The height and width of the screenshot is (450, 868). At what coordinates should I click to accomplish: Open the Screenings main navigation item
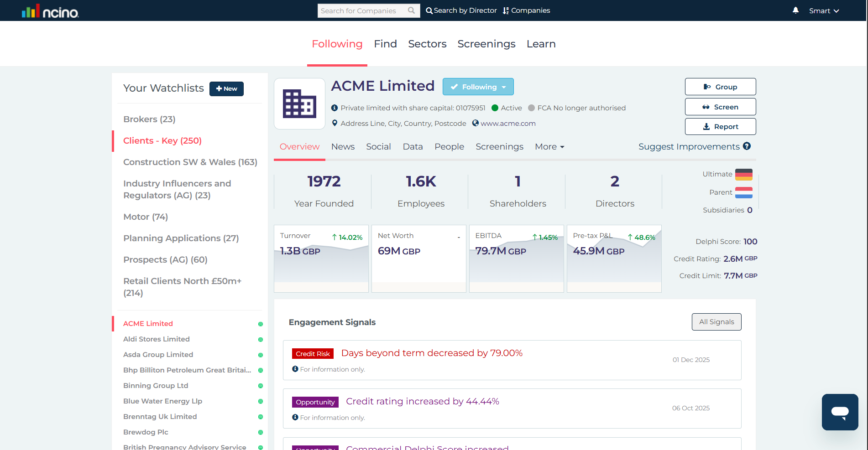486,44
